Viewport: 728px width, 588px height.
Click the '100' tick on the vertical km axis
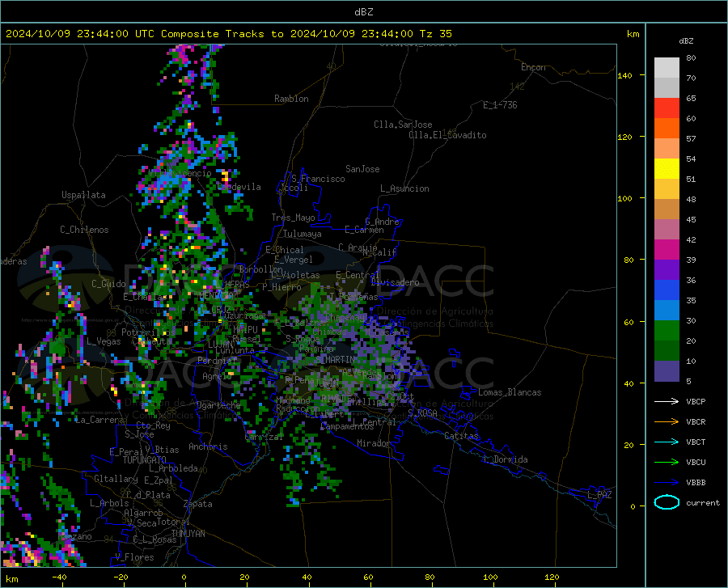pyautogui.click(x=624, y=198)
